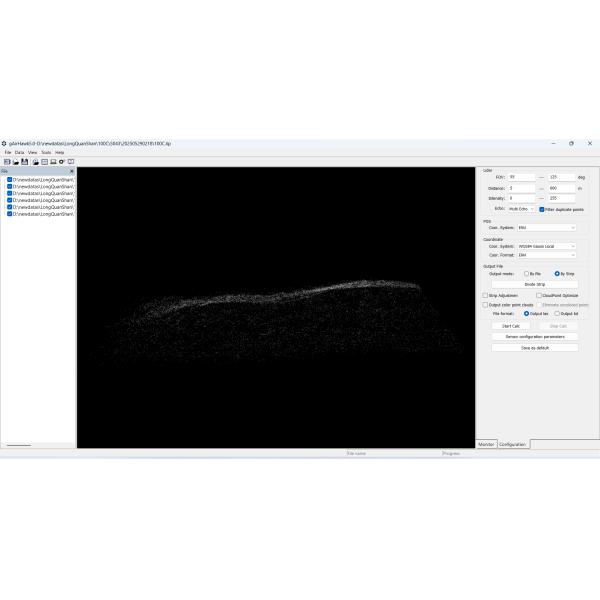The width and height of the screenshot is (600, 600).
Task: Choose Output txt file format
Action: [x=557, y=313]
